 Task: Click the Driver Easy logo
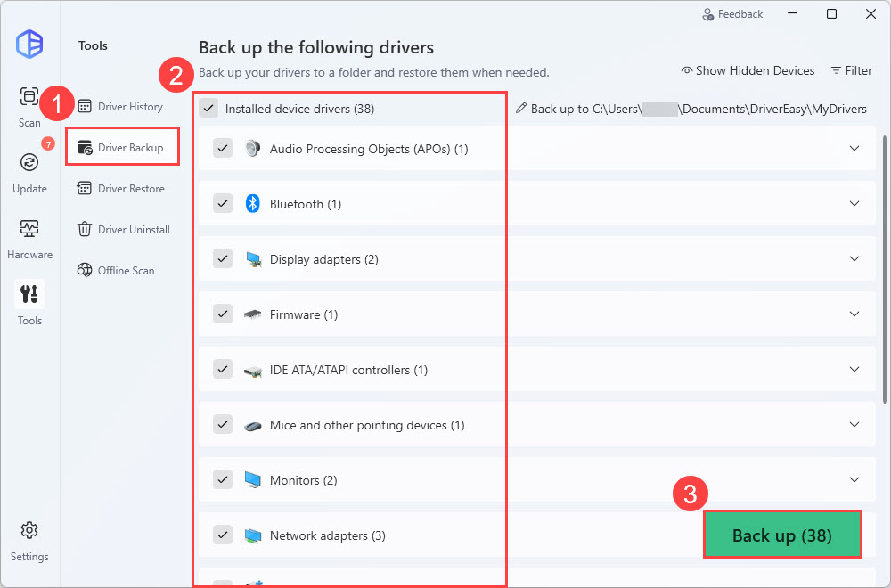(x=29, y=44)
